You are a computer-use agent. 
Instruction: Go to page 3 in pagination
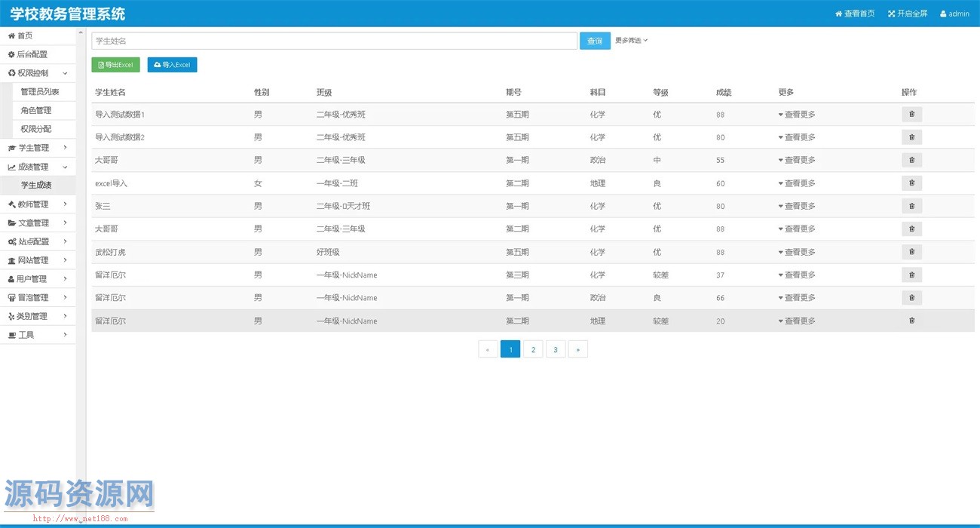click(556, 349)
